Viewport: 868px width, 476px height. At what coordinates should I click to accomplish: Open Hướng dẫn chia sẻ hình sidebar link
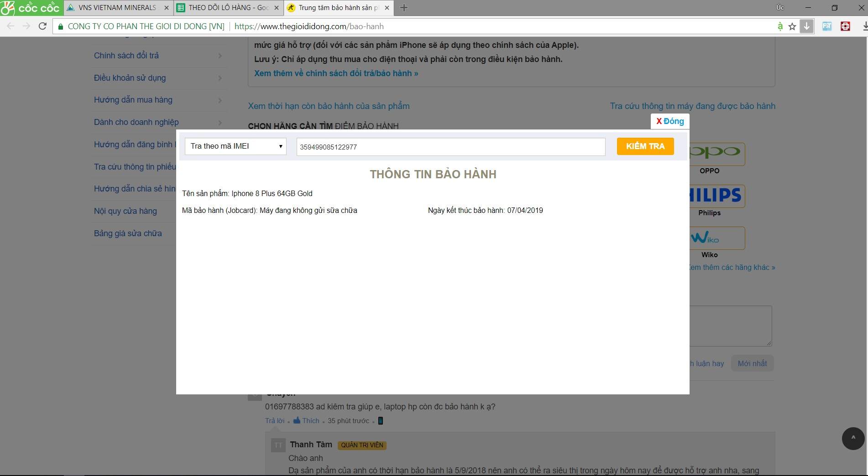[x=135, y=189]
